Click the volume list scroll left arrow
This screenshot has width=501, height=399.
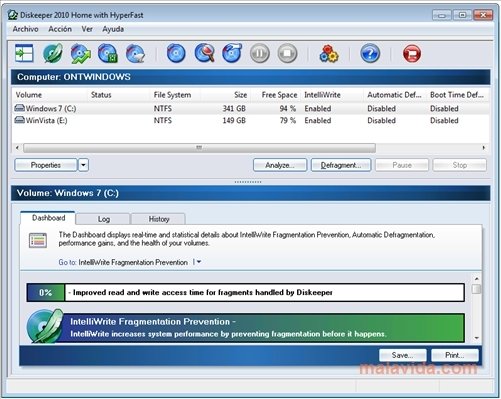[x=17, y=148]
